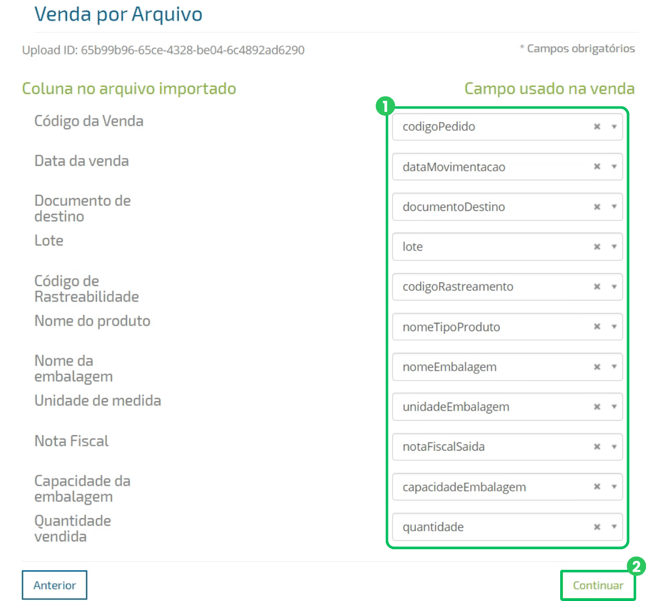This screenshot has height=601, width=670.
Task: Clear the quantidade field x icon
Action: (x=597, y=527)
